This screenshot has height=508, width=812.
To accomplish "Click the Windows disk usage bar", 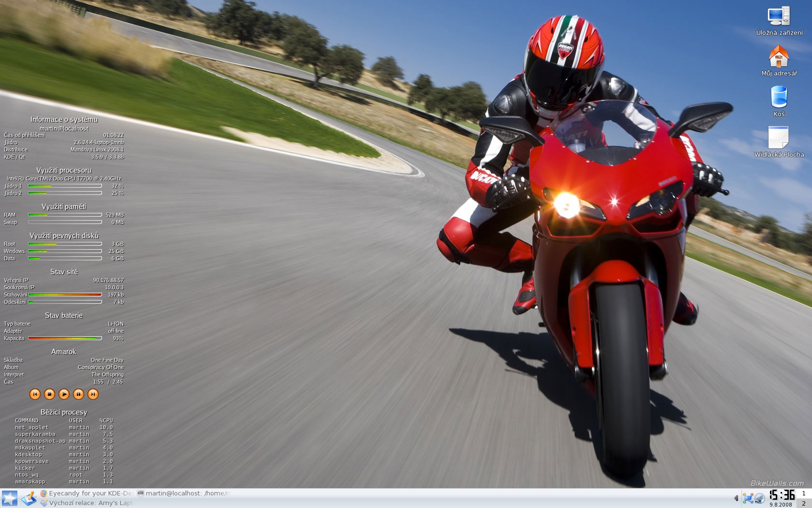I will coord(65,251).
